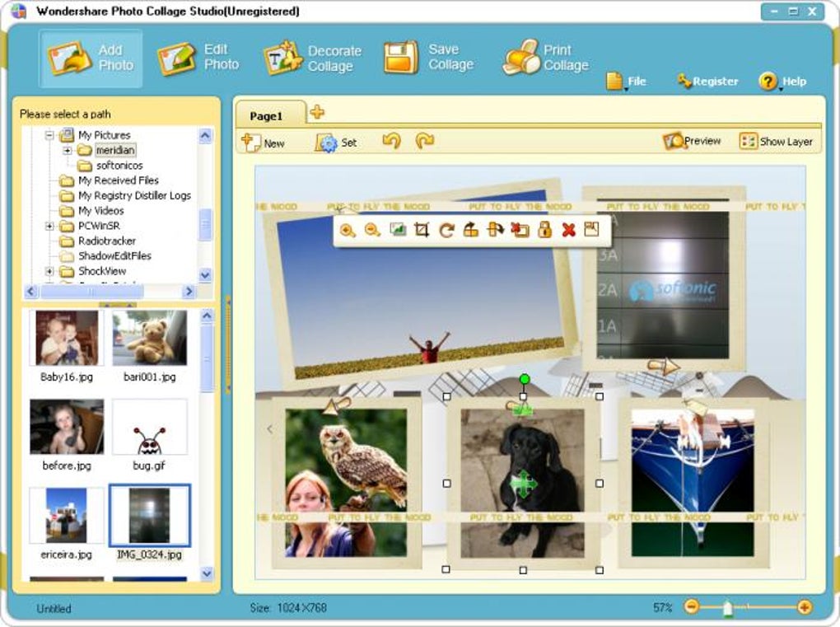The width and height of the screenshot is (840, 627).
Task: Click folder tree scroll left arrow
Action: coord(30,291)
